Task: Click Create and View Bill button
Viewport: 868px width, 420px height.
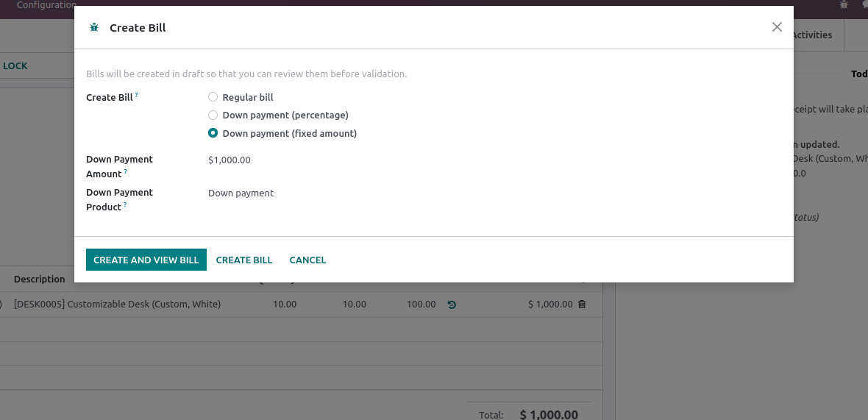Action: point(146,260)
